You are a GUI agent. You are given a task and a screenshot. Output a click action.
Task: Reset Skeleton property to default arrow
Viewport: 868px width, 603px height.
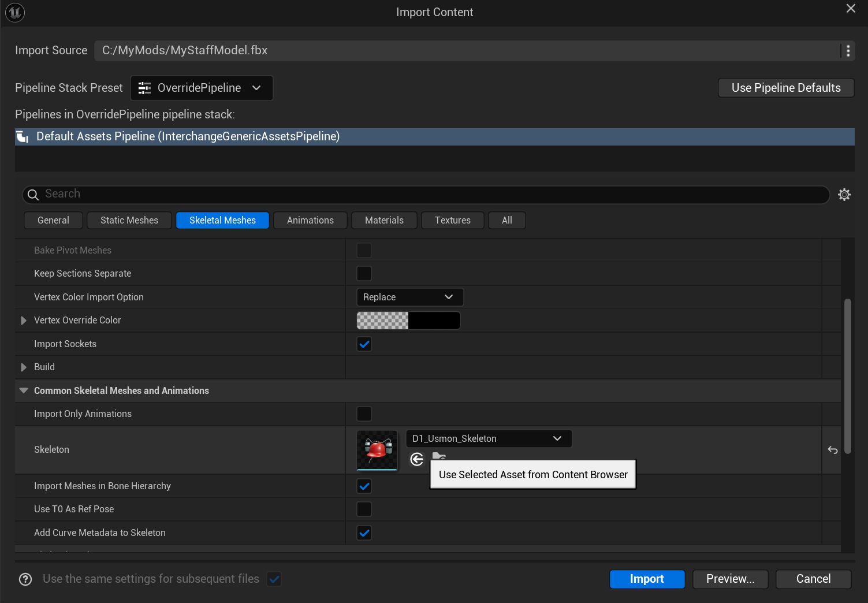tap(833, 450)
